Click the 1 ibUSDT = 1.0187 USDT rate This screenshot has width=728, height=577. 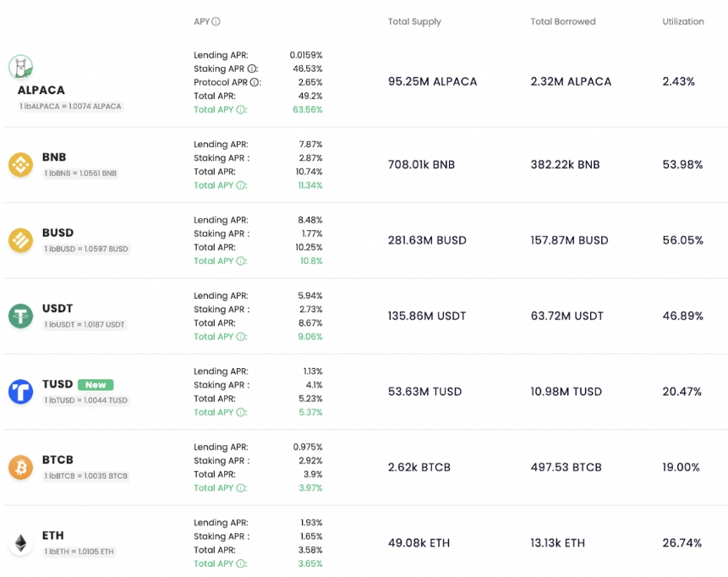85,325
